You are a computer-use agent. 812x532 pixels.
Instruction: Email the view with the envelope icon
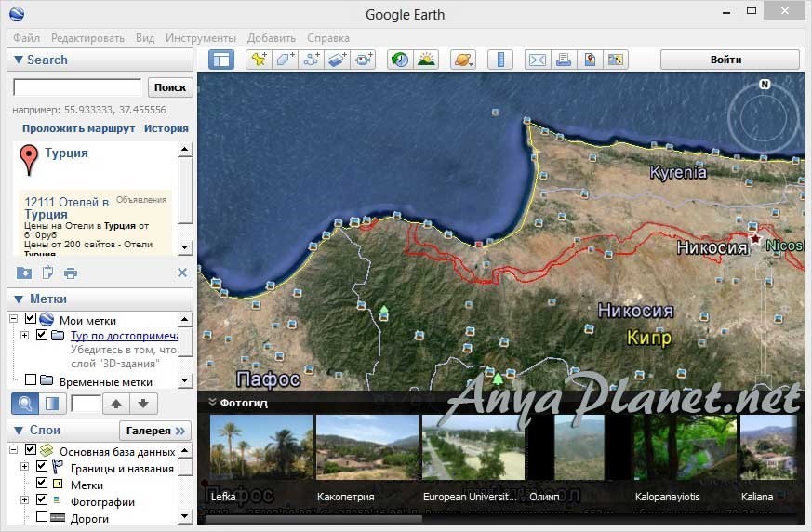(x=537, y=60)
